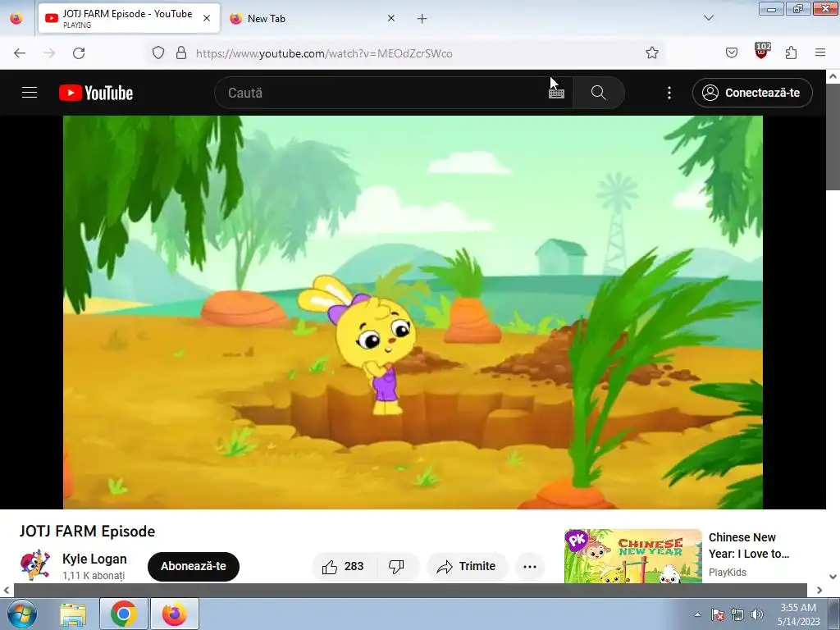Image resolution: width=840 pixels, height=630 pixels.
Task: Click Show desktop strip beside clock
Action: [834, 614]
